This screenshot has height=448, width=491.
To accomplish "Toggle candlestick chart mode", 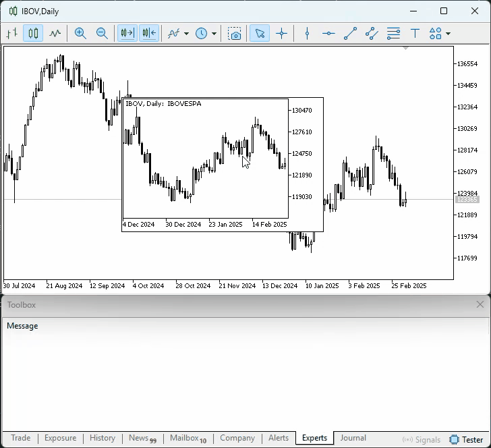I will click(x=33, y=33).
